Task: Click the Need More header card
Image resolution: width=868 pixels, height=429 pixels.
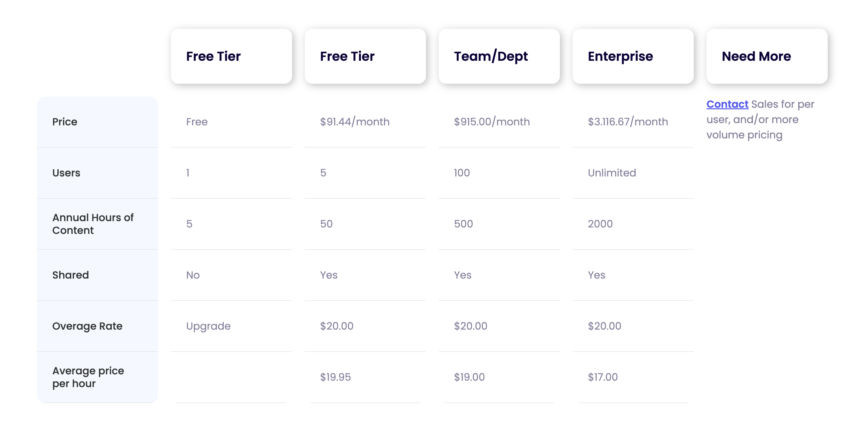Action: [766, 56]
